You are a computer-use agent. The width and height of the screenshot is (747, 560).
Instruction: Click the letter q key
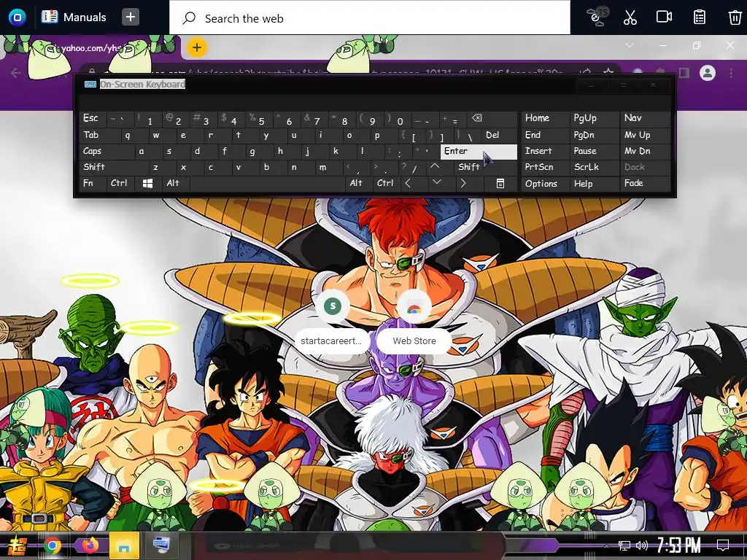pos(128,135)
